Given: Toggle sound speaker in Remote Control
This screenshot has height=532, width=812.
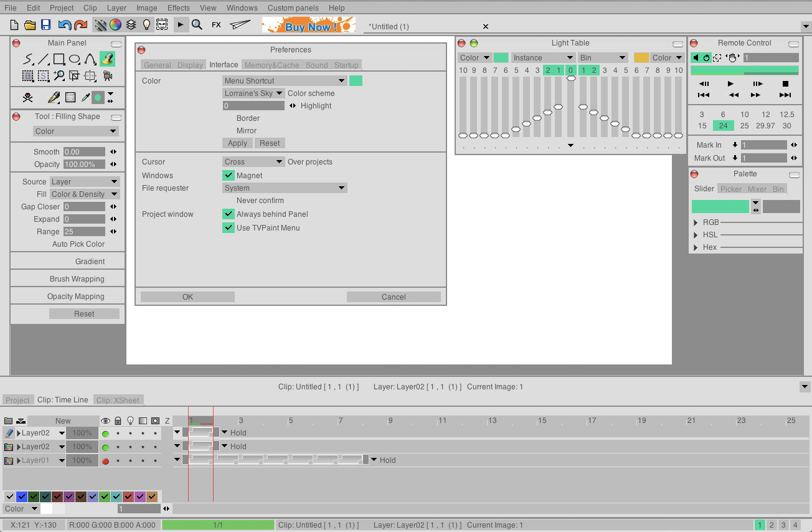Looking at the screenshot, I should coord(696,58).
